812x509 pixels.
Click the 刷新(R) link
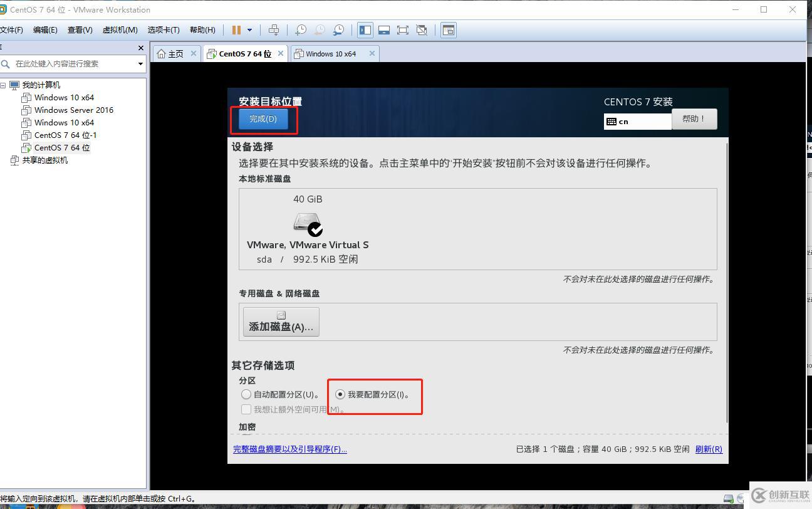709,449
